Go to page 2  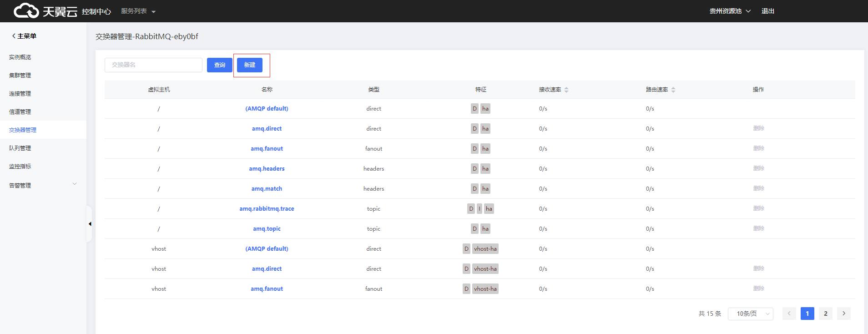[x=825, y=314]
